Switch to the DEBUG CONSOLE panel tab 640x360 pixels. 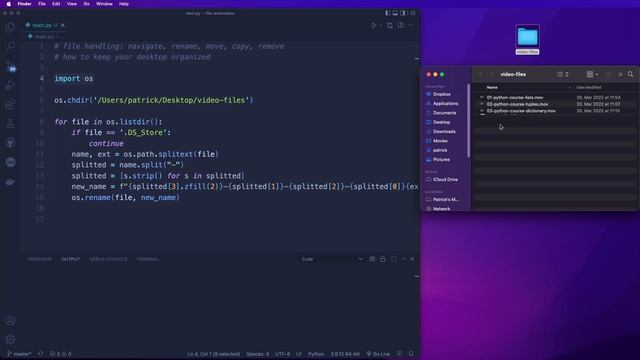coord(108,259)
